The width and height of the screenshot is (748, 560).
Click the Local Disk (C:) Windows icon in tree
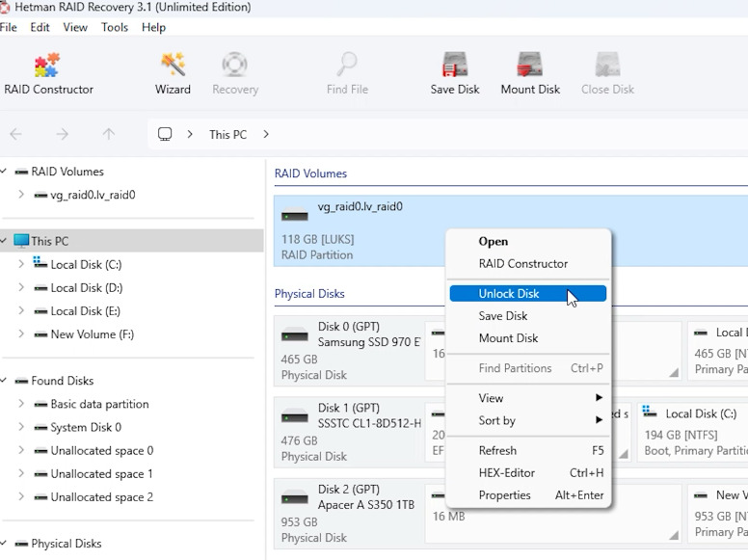coord(40,263)
